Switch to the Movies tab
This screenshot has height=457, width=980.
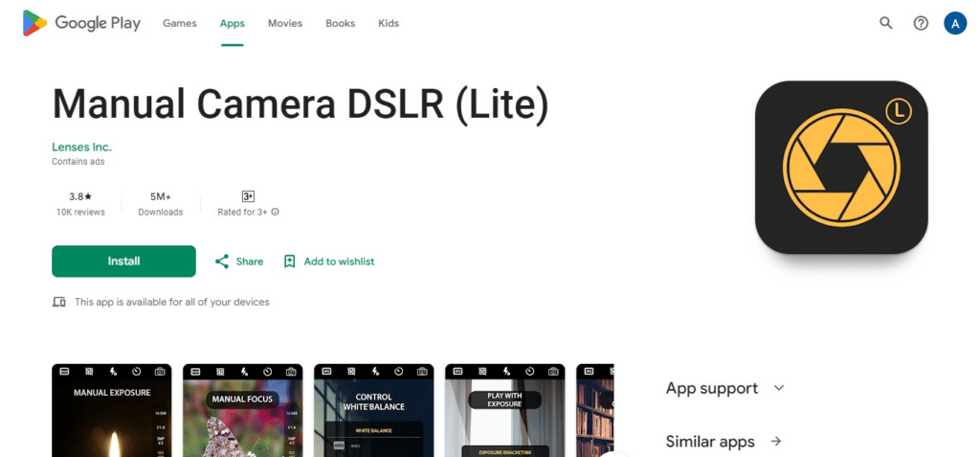[285, 23]
